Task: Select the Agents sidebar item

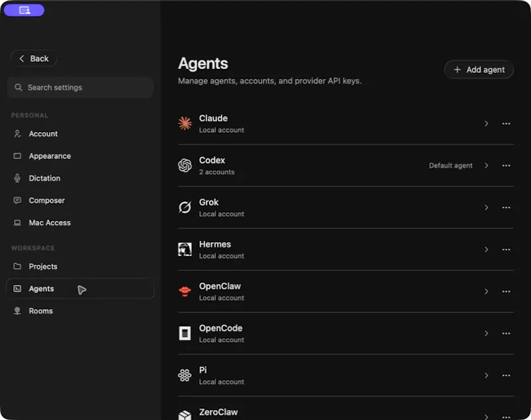Action: (80, 289)
